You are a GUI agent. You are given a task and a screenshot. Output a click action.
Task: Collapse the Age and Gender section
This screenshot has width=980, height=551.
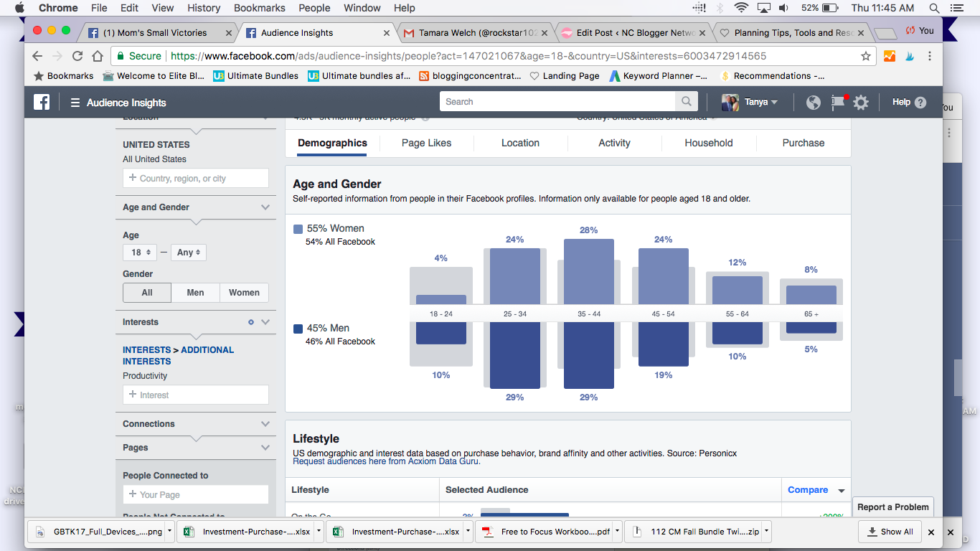265,207
